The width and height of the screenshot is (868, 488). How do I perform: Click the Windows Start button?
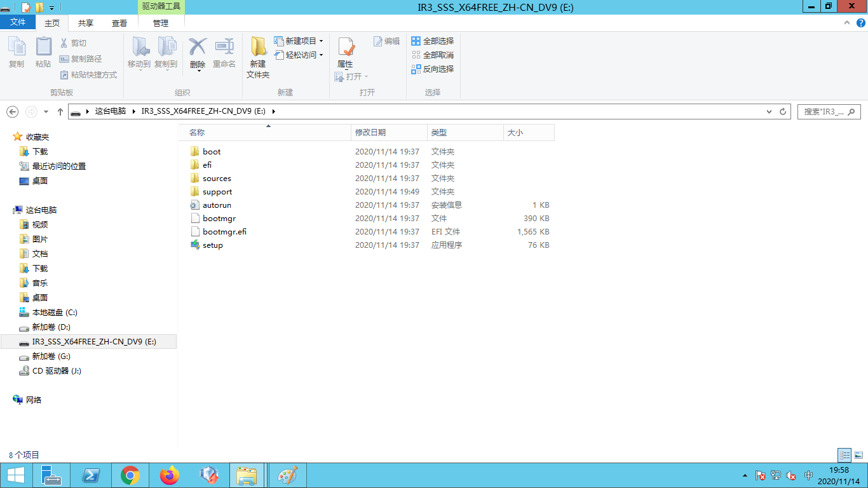tap(15, 475)
